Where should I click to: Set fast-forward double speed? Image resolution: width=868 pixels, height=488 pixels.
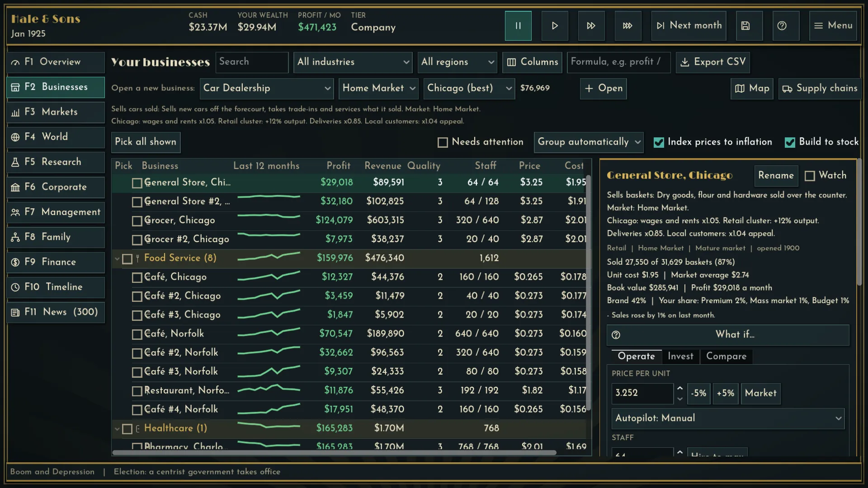click(x=591, y=26)
